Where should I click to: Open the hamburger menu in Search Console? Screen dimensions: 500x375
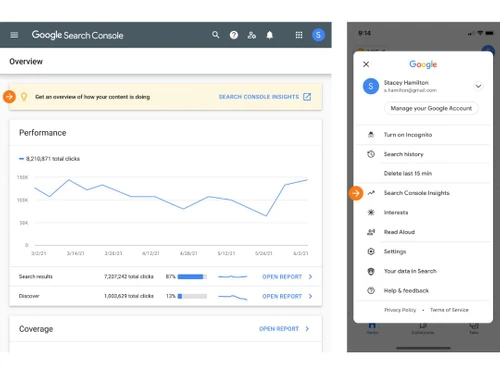(14, 35)
